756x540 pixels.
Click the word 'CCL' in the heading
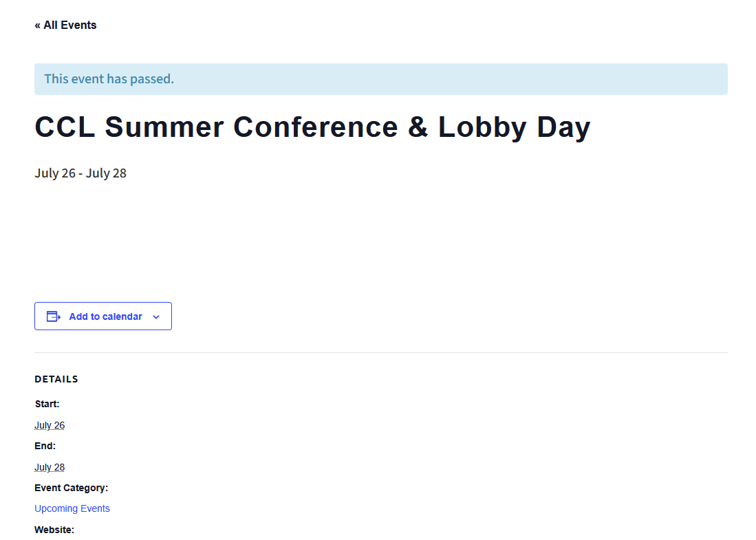(x=65, y=127)
